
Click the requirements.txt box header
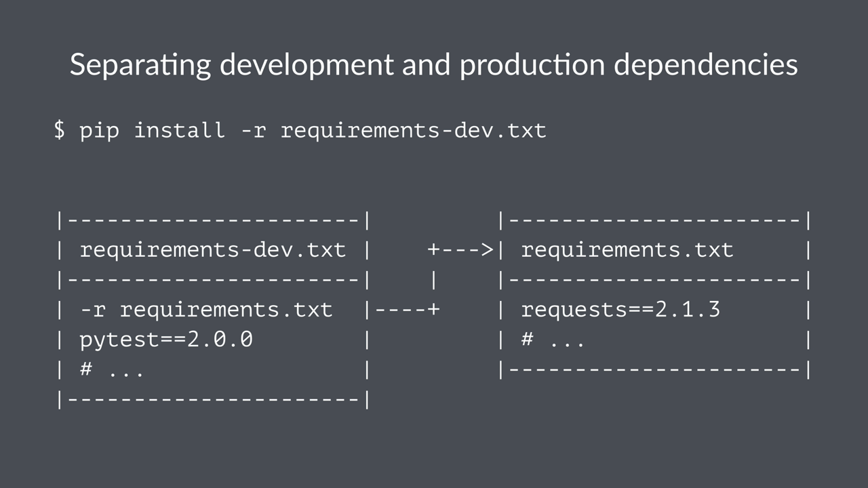tap(627, 249)
